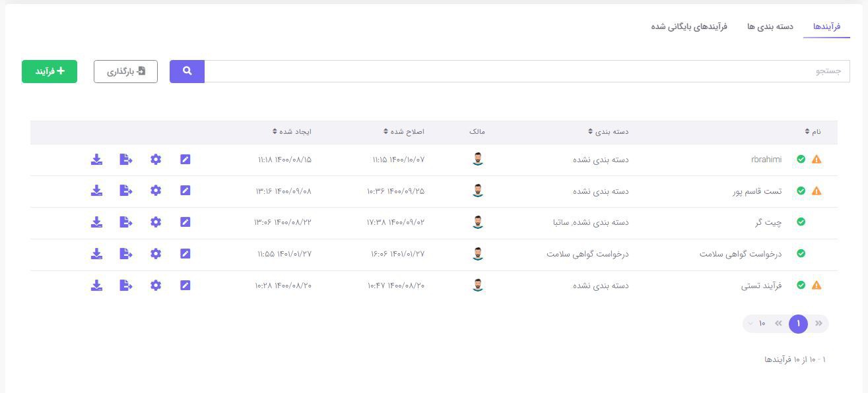Viewport: 868px width, 393px height.
Task: Open settings gear for تست قاسم پور
Action: click(x=156, y=191)
